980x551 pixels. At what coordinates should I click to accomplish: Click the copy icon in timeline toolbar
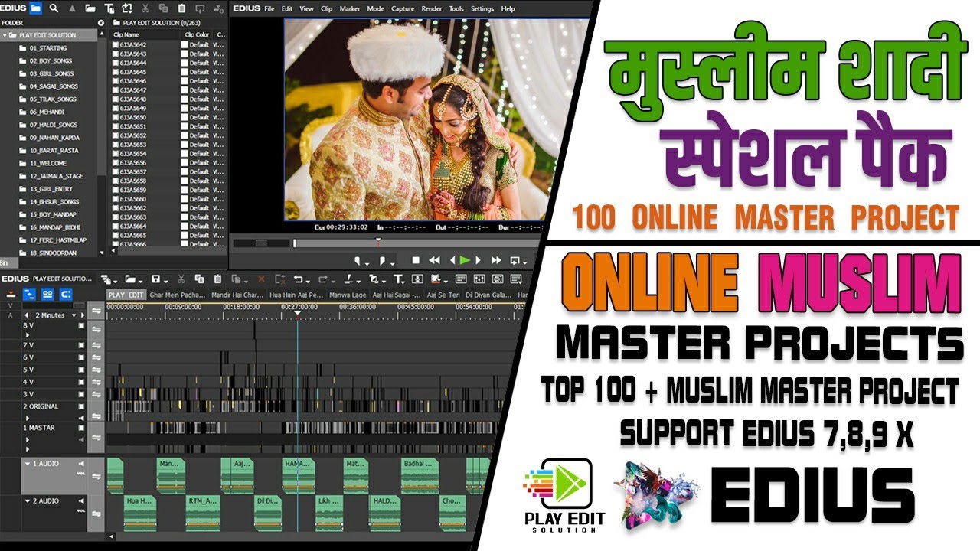point(199,279)
